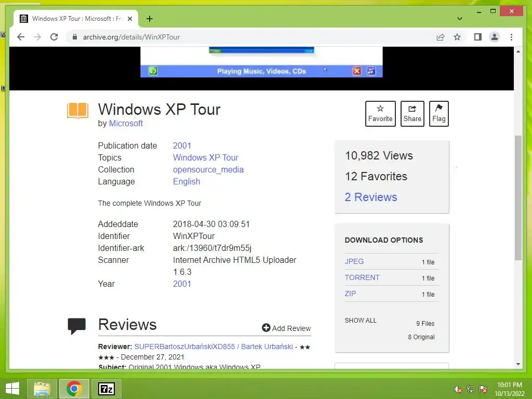
Task: Click the page scrollbar thumb
Action: 518,198
